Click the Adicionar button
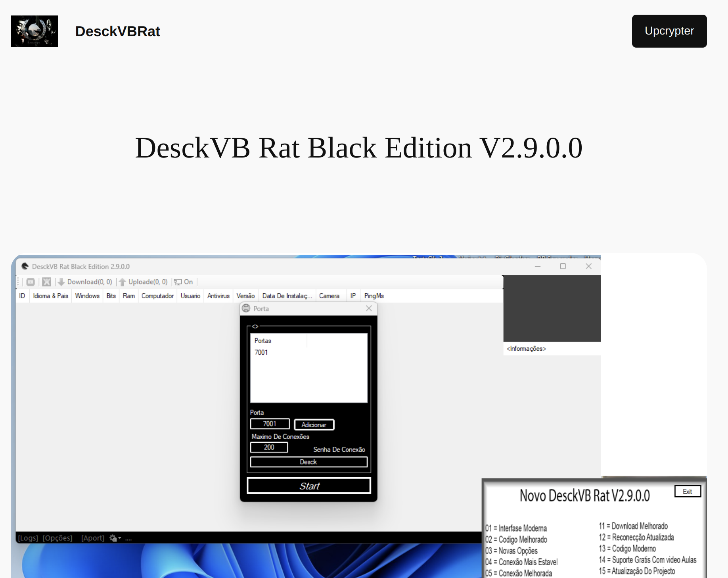This screenshot has height=578, width=728. (314, 424)
